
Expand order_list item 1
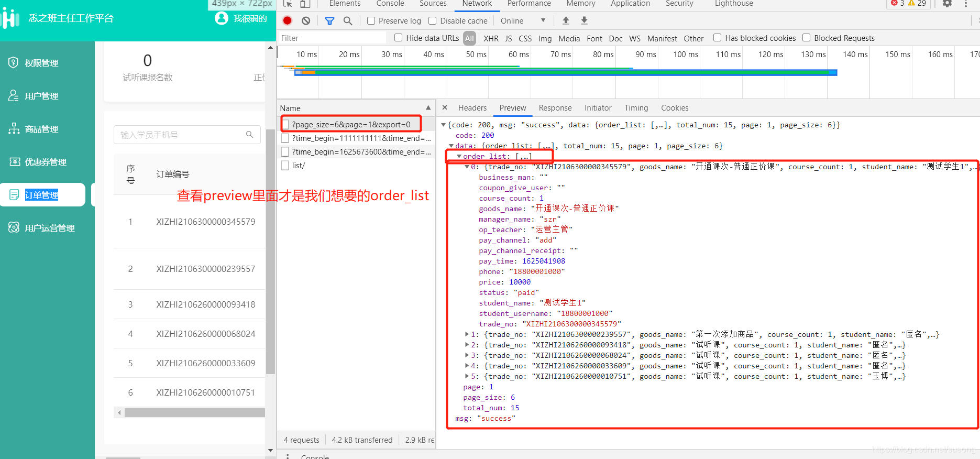point(467,334)
